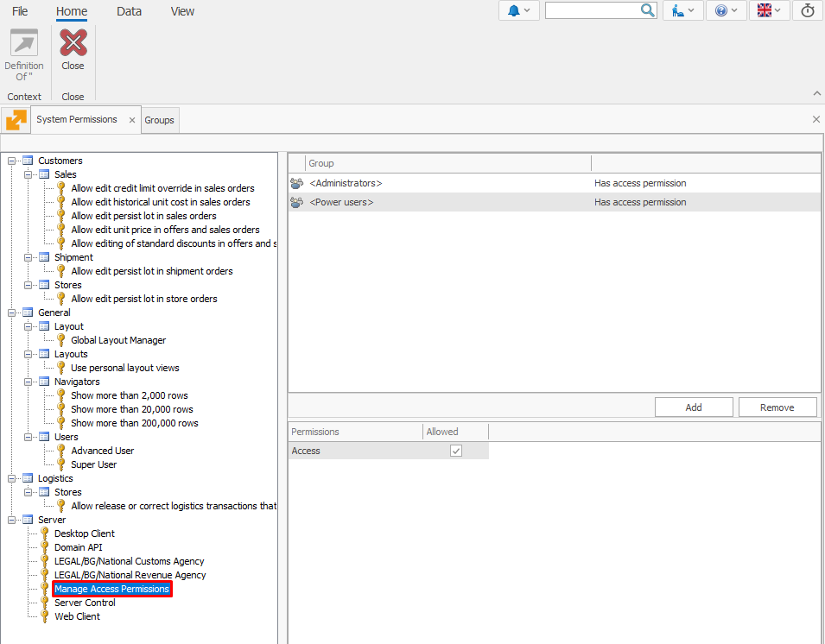Viewport: 825px width, 644px height.
Task: Collapse the Customers tree node
Action: coord(12,161)
